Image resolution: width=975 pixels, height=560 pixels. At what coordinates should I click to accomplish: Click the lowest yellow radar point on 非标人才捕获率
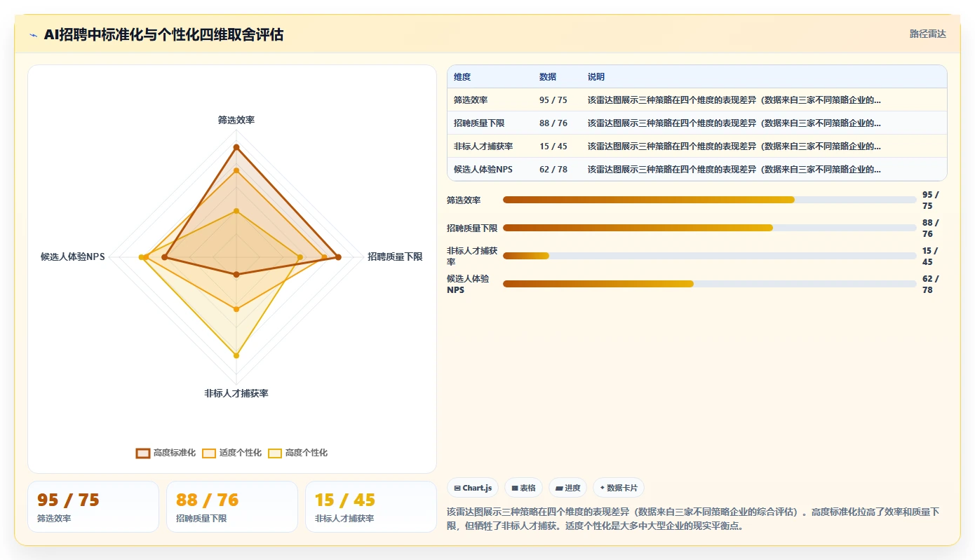click(236, 355)
